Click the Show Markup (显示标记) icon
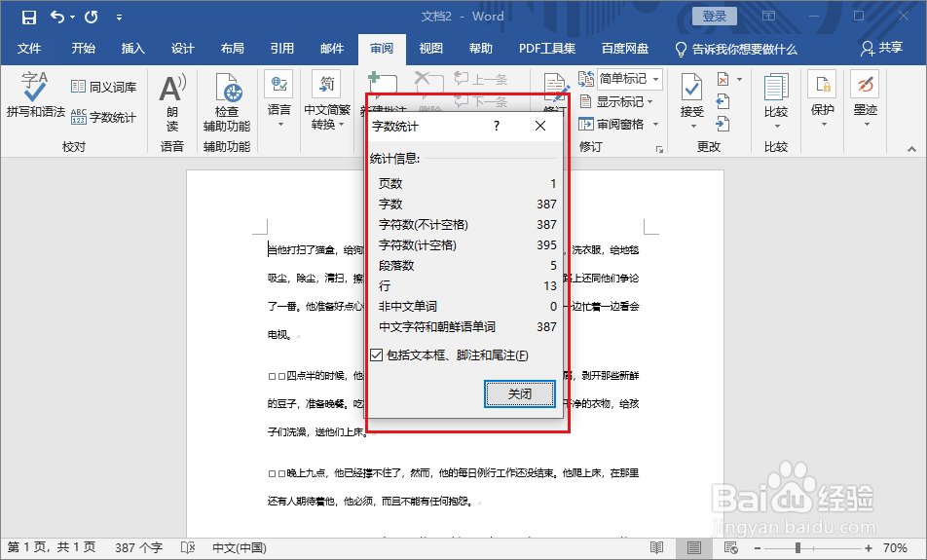This screenshot has width=927, height=560. [585, 101]
